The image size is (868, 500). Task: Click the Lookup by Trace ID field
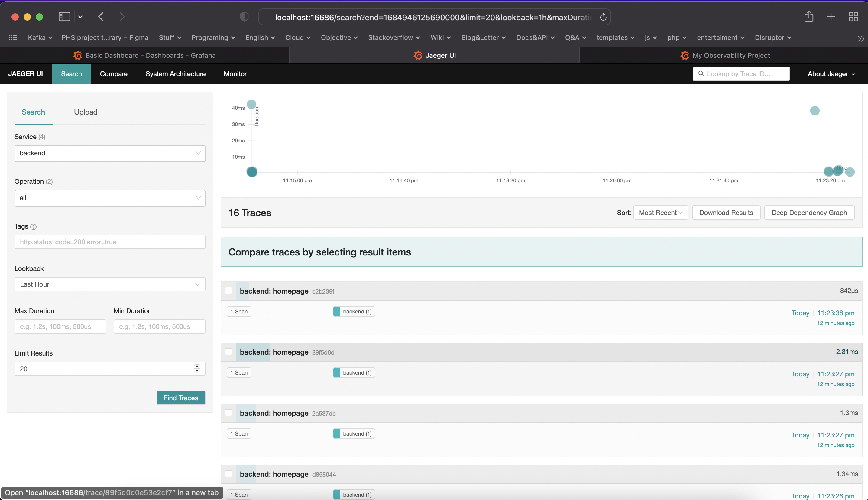click(741, 74)
